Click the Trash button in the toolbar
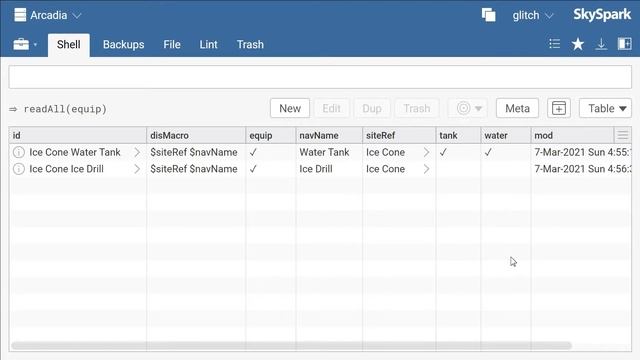 click(417, 108)
